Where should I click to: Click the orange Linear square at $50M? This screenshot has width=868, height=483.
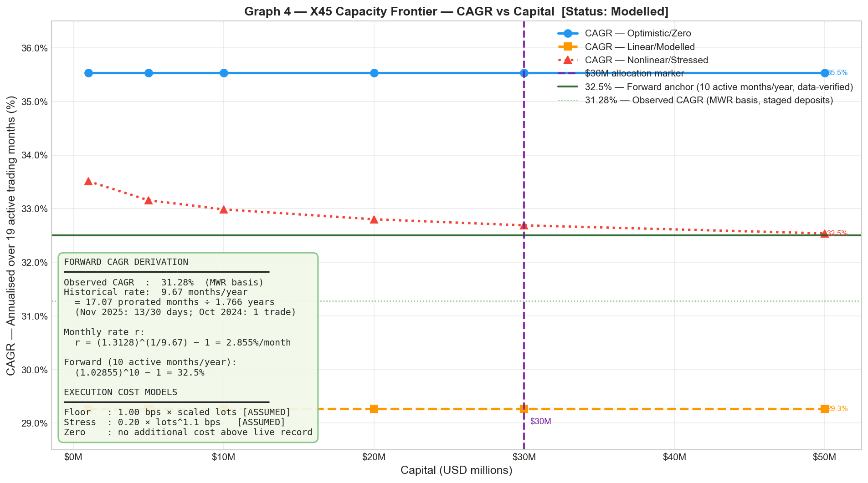825,409
